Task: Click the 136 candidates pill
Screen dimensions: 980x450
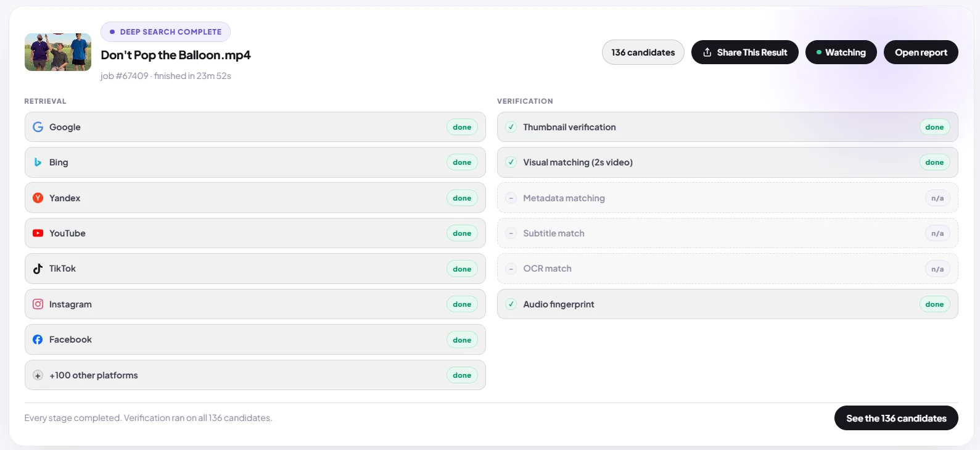Action: point(643,52)
